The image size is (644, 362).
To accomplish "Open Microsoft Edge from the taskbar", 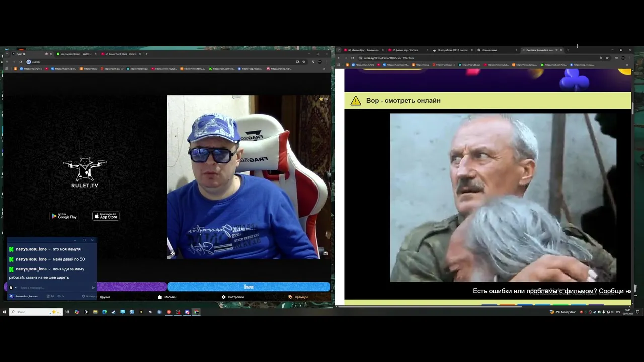I will 104,312.
